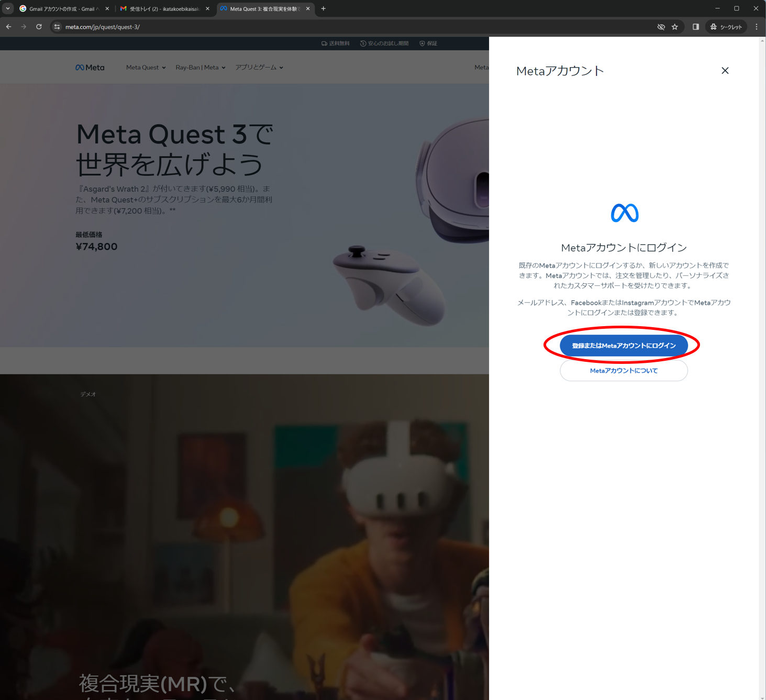Click 登録またはMetaアカウントにログイン button
The image size is (766, 700).
(624, 346)
